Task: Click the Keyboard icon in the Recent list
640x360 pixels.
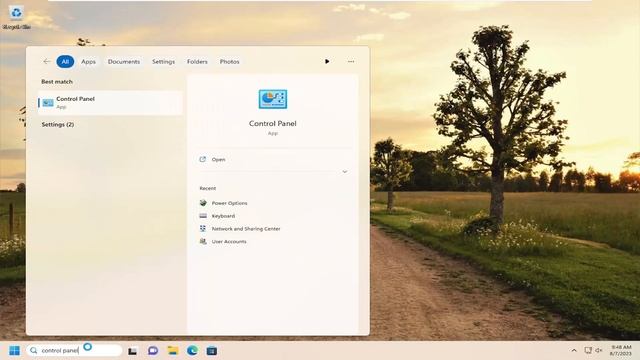Action: click(203, 216)
